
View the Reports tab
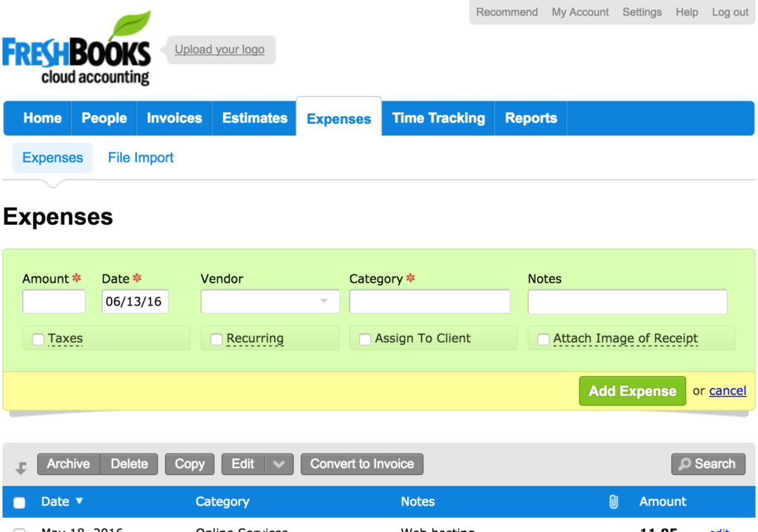pos(531,118)
